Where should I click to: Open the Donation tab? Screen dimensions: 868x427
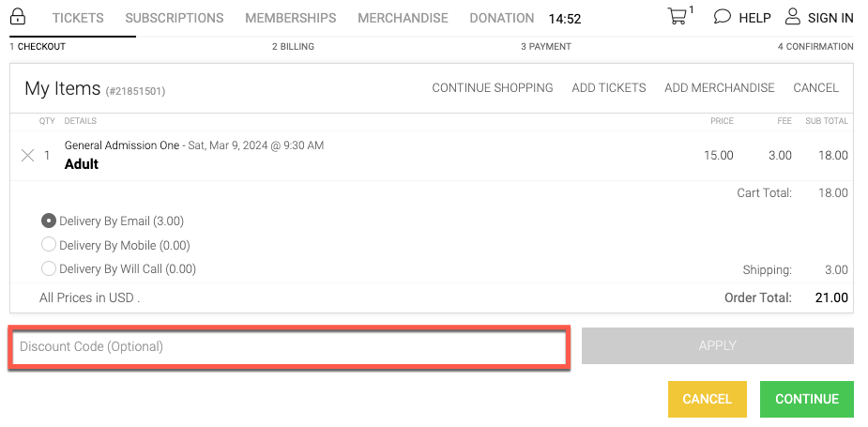(x=501, y=18)
